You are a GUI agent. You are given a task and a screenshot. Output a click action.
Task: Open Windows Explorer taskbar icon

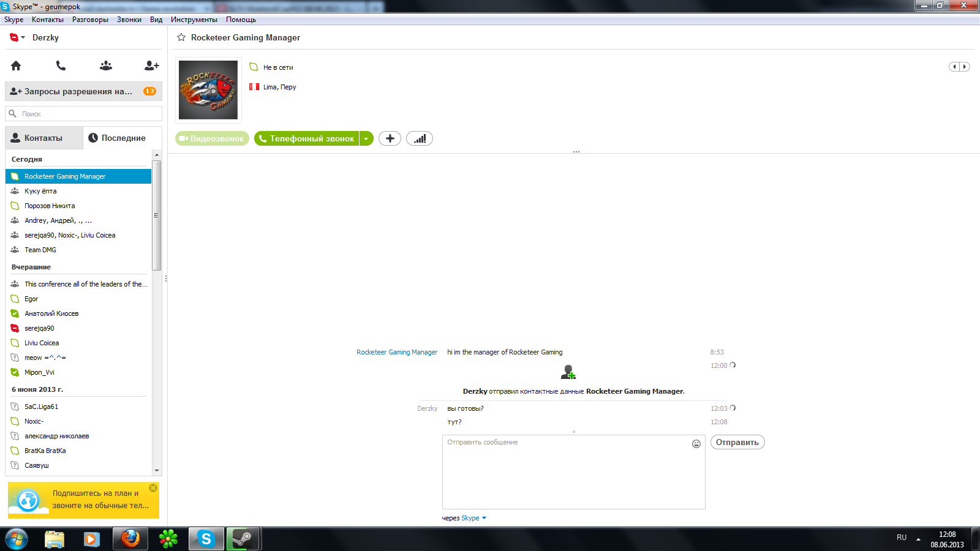pos(55,539)
